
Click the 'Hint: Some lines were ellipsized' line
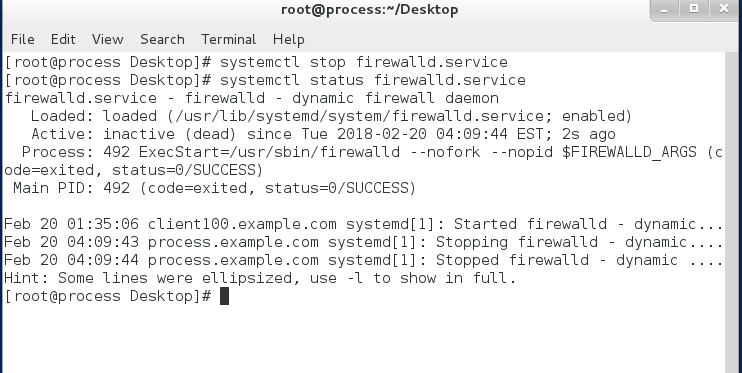260,278
